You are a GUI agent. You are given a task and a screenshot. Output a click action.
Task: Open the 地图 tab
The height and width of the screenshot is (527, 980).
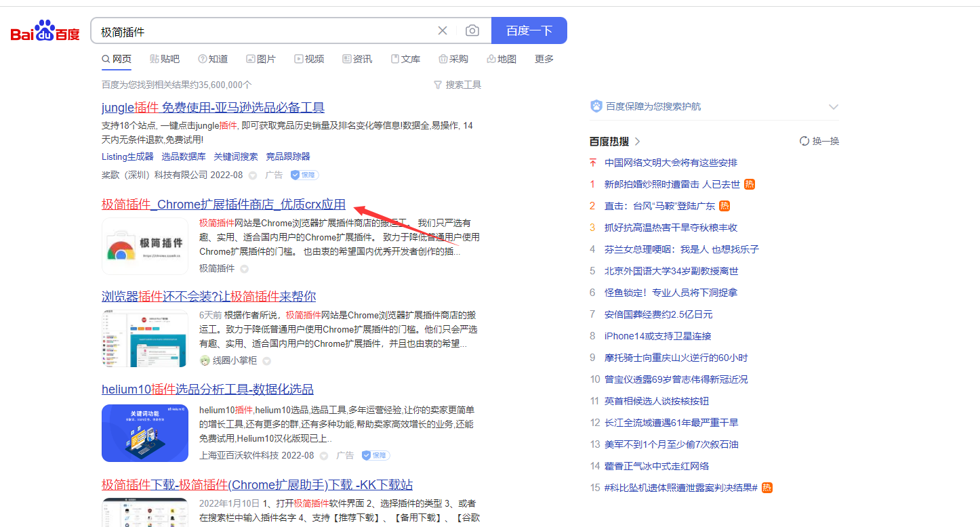pos(502,59)
